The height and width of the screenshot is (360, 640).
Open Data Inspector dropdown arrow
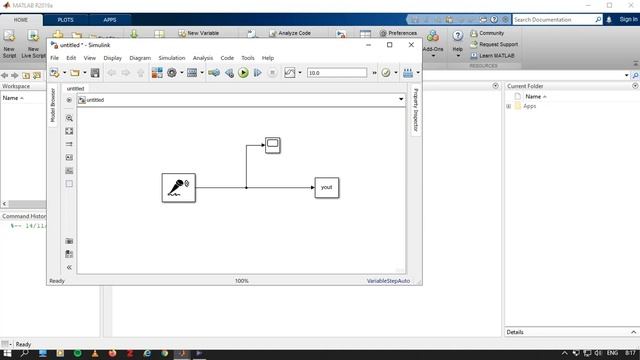pos(300,73)
